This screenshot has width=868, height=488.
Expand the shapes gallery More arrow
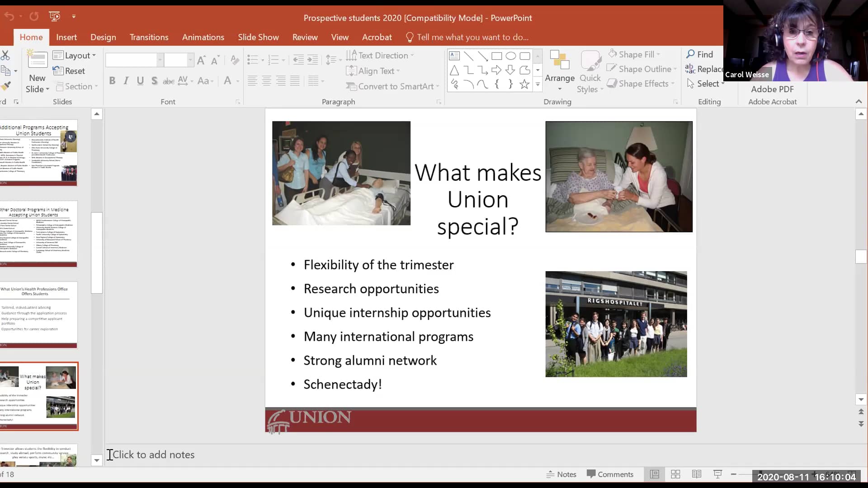click(x=538, y=84)
